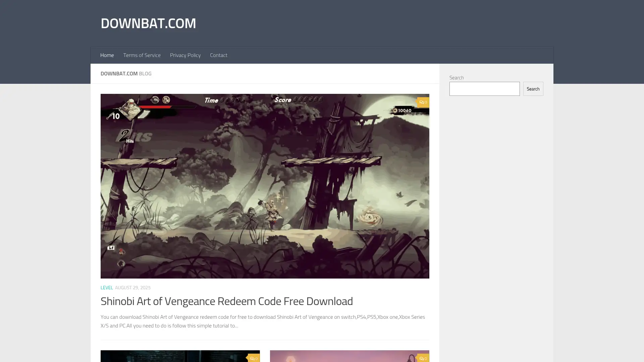The height and width of the screenshot is (362, 644).
Task: Open the Privacy Policy page
Action: tap(185, 55)
